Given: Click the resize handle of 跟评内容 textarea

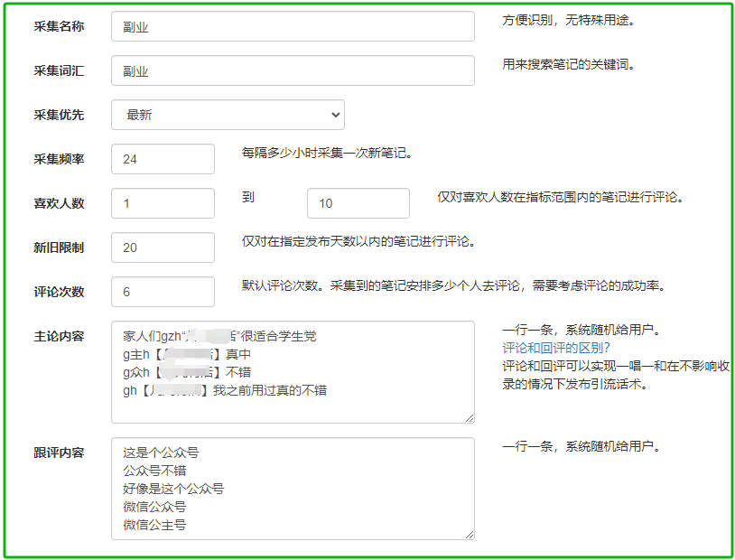Looking at the screenshot, I should [470, 534].
